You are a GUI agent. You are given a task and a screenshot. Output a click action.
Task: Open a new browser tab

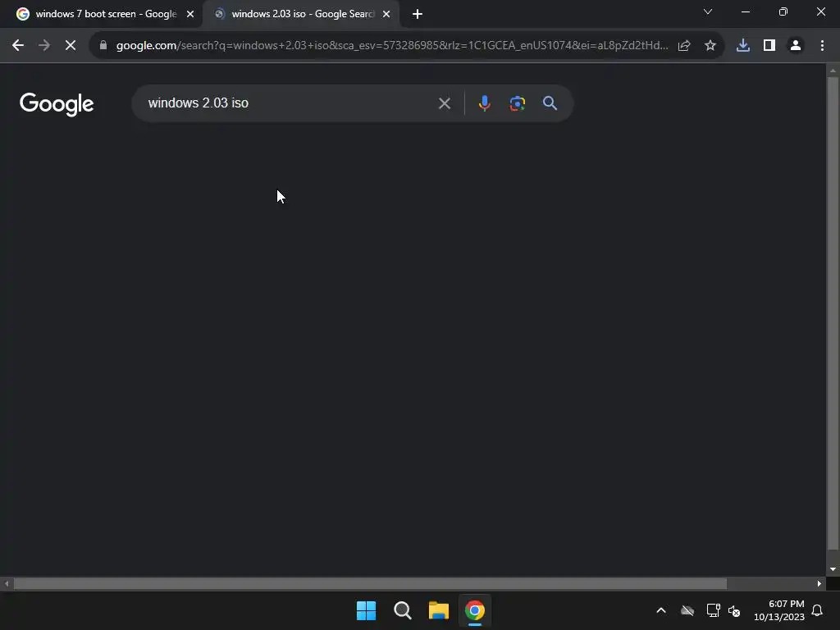tap(418, 15)
